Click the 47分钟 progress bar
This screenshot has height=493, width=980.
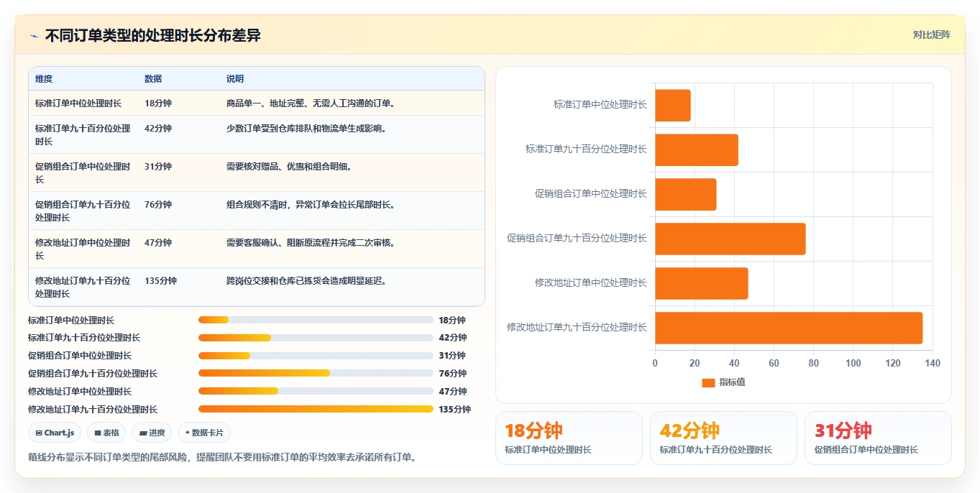tap(316, 391)
